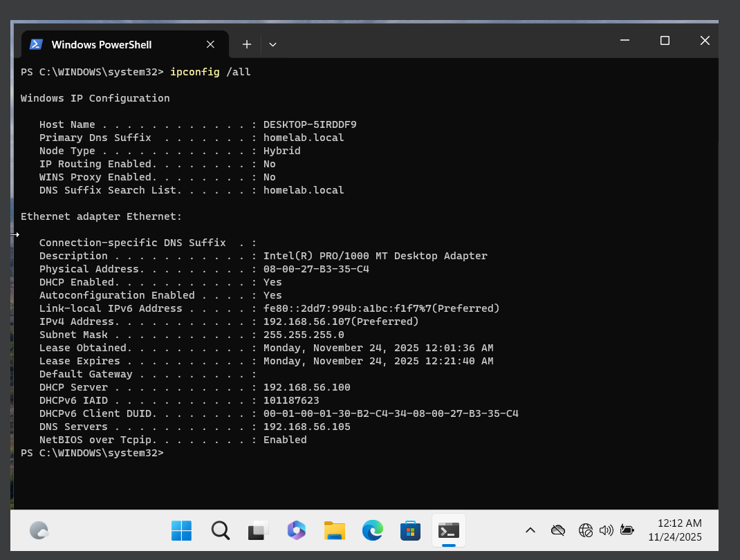Launch Microsoft Edge
The width and height of the screenshot is (740, 560).
(372, 530)
